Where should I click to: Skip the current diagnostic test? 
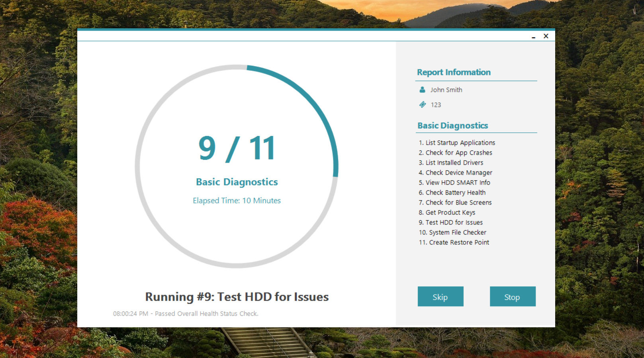(440, 296)
